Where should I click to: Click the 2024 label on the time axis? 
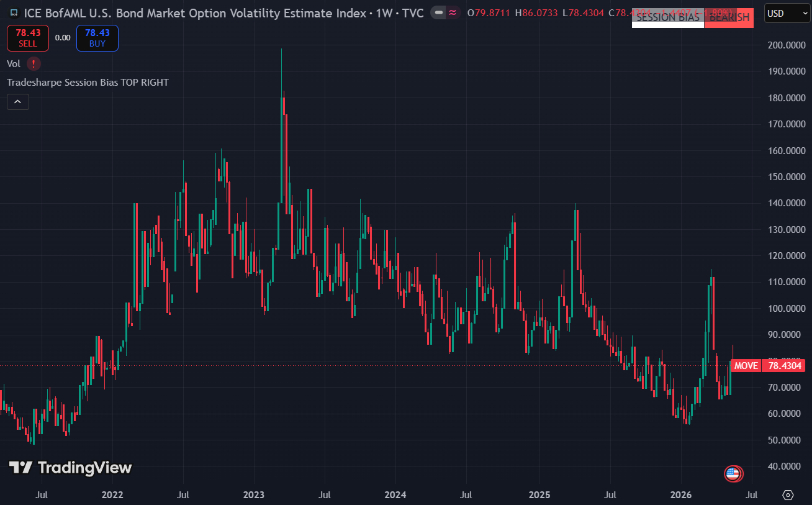click(x=395, y=495)
